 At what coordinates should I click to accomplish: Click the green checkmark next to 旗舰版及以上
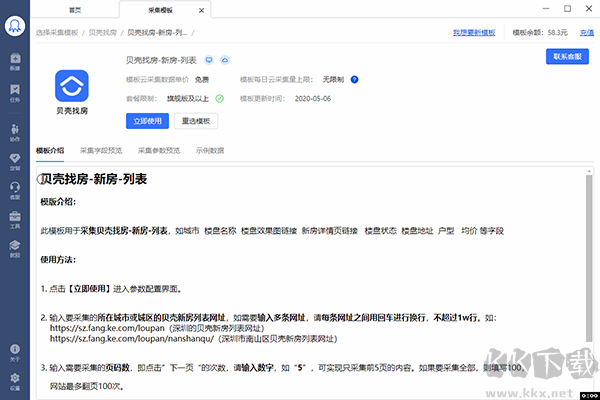219,99
